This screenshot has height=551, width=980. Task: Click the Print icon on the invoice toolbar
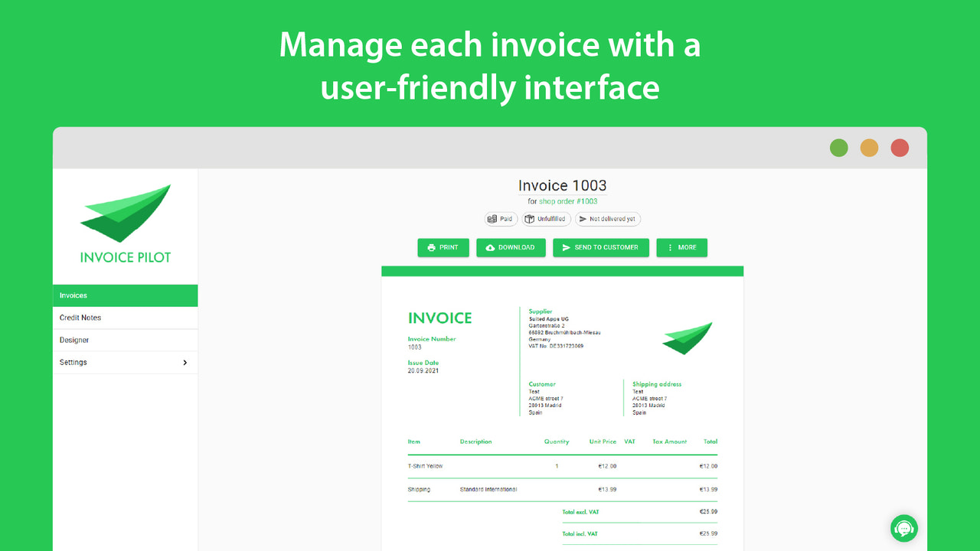click(431, 247)
